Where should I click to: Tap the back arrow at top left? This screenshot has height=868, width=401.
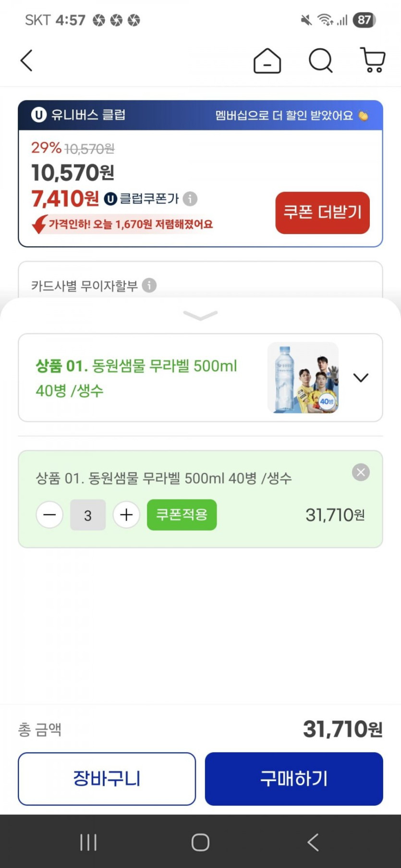pyautogui.click(x=27, y=61)
